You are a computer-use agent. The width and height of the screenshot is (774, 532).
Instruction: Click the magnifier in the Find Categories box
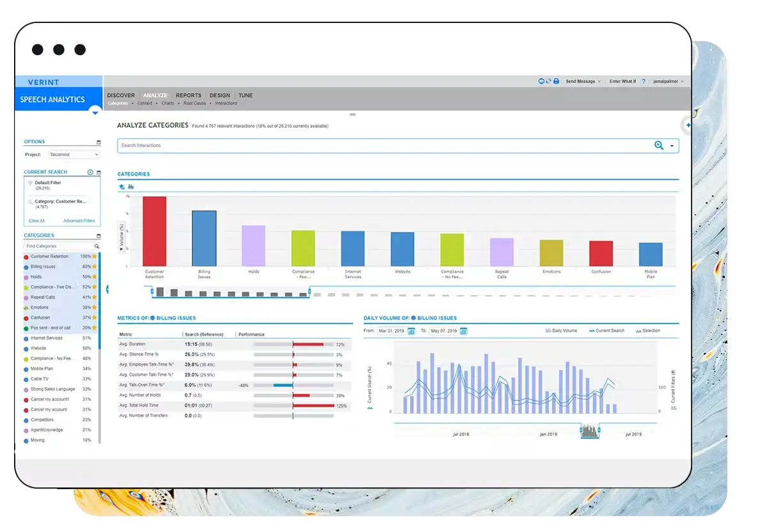(97, 246)
